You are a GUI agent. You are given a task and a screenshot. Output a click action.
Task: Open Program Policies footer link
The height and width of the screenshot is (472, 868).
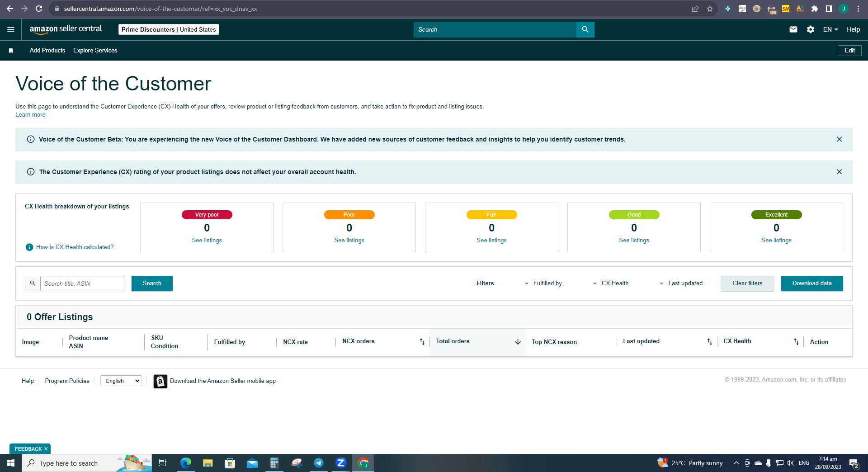pos(67,381)
